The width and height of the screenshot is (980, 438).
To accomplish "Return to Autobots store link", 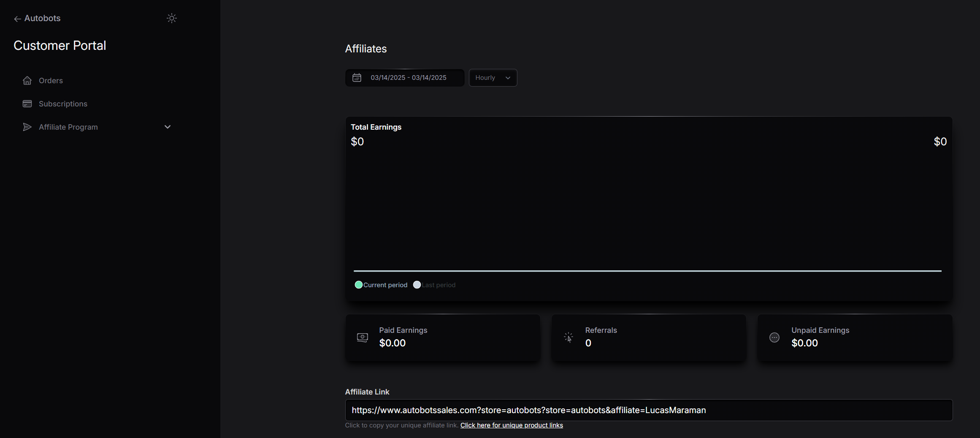I will 42,18.
